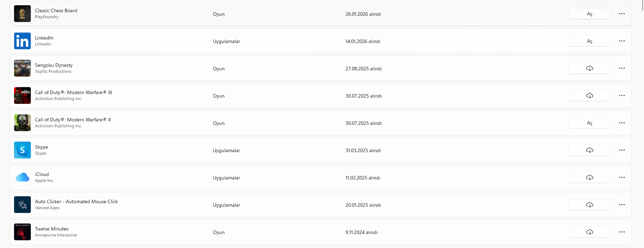Open more options for Modern Warfare II

click(622, 123)
